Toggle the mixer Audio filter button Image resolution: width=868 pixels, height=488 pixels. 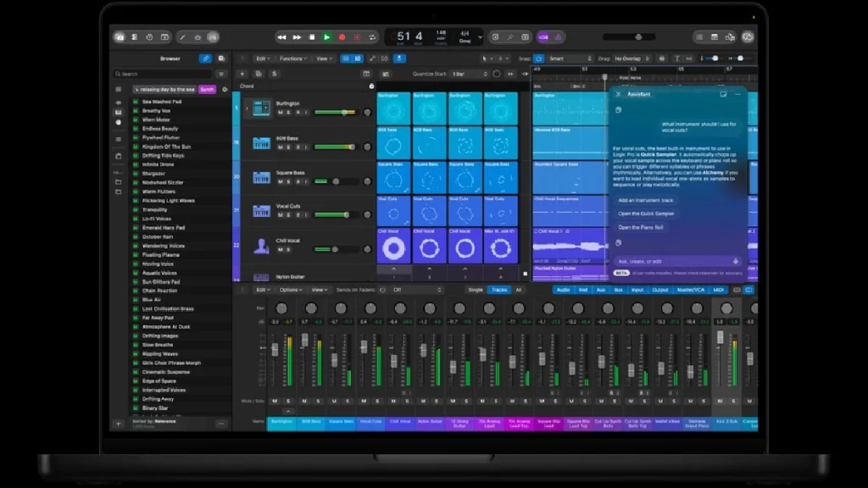pos(563,290)
